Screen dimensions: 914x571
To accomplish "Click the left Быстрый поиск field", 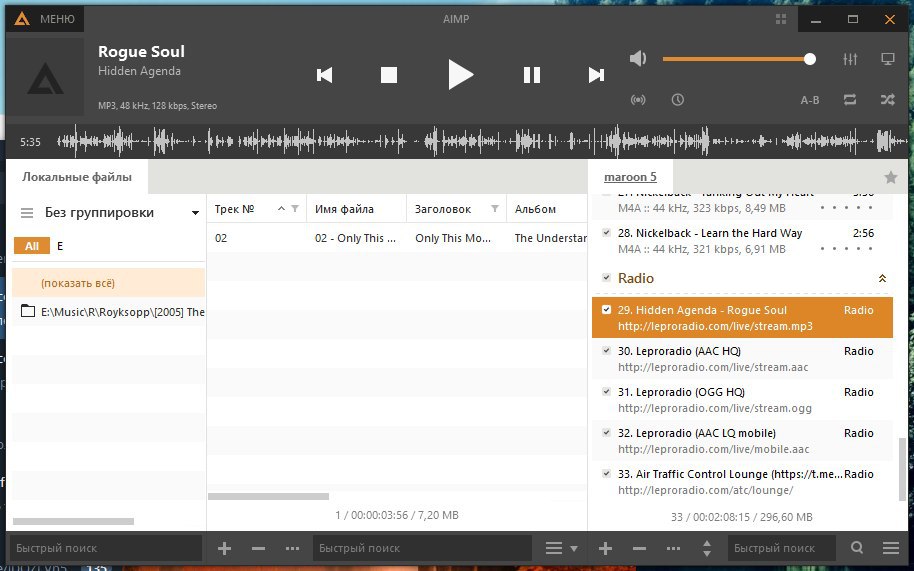I will (x=106, y=548).
